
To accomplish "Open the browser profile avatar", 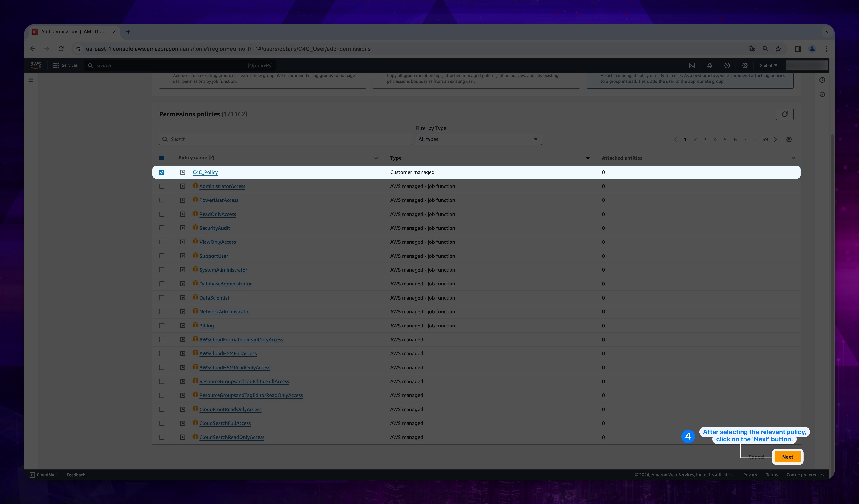I will click(812, 49).
